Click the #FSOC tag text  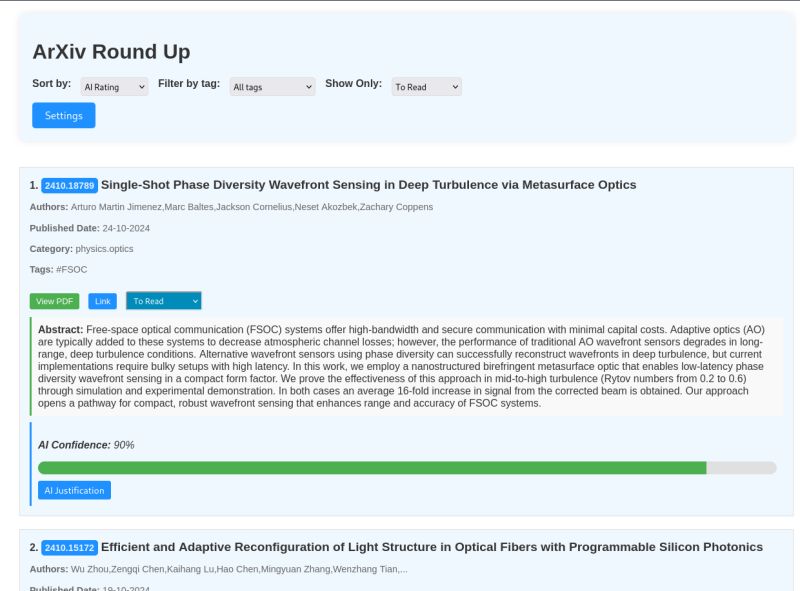(71, 269)
